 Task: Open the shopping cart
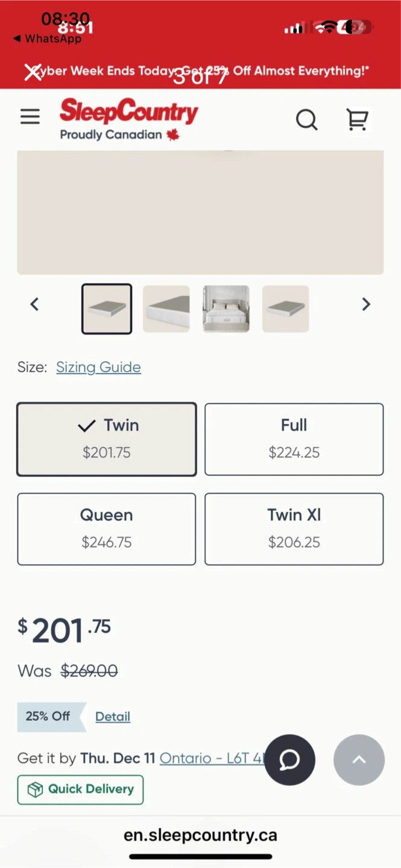(358, 120)
